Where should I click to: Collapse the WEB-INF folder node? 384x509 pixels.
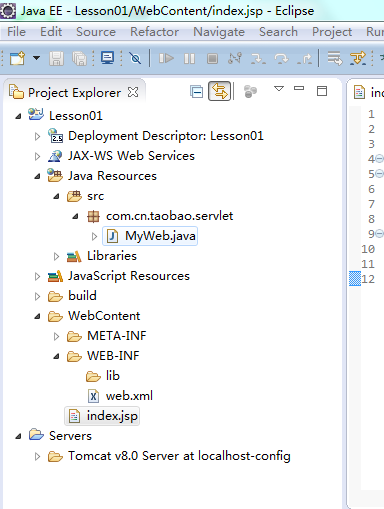(56, 356)
